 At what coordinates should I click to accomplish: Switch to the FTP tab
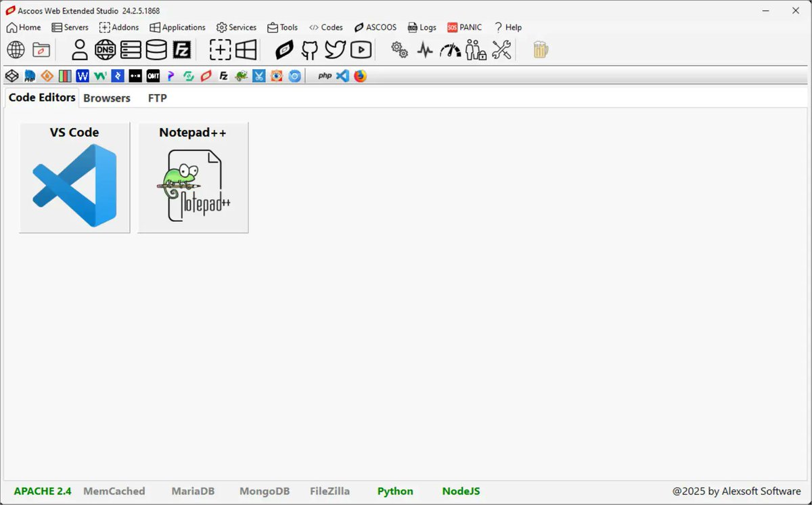[x=157, y=97]
